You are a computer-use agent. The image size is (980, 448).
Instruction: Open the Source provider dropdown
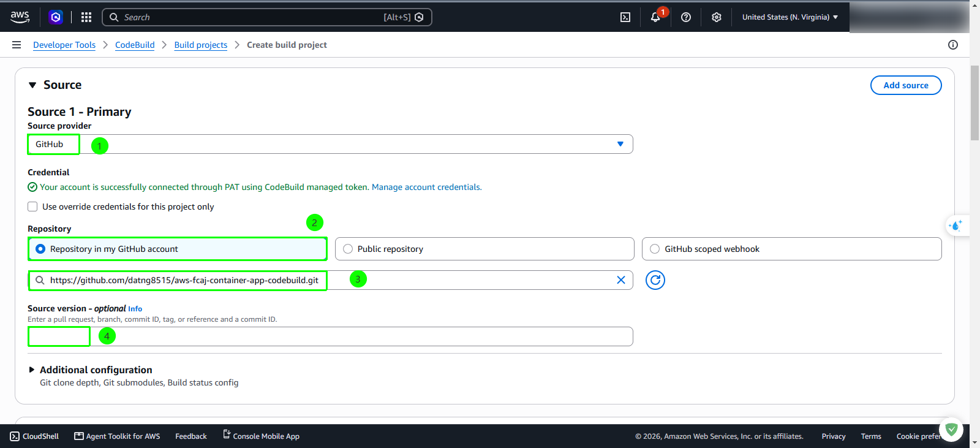(x=330, y=144)
